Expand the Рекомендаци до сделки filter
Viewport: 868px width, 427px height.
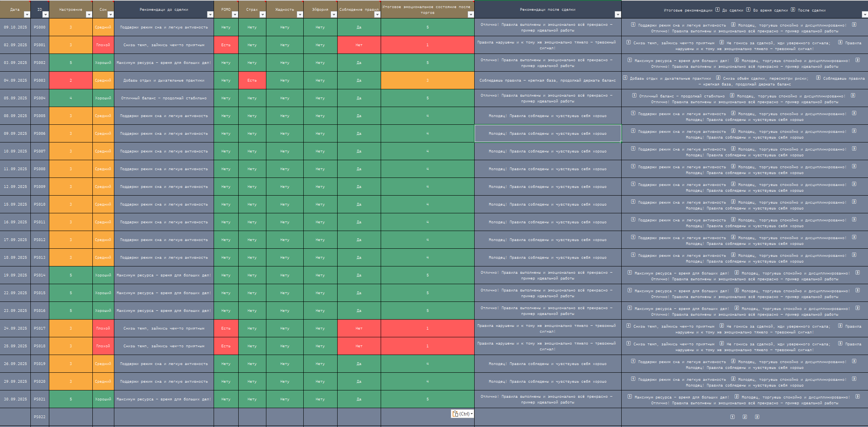[x=210, y=15]
